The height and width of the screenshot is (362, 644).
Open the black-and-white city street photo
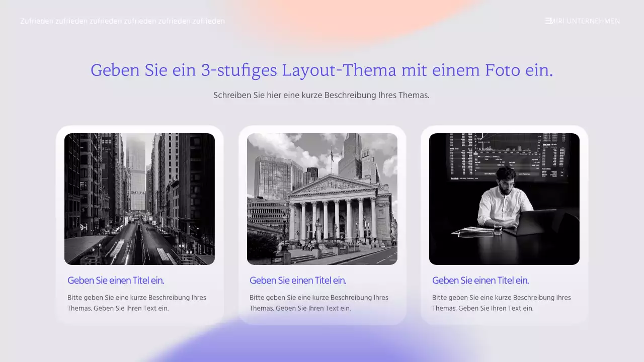point(139,199)
